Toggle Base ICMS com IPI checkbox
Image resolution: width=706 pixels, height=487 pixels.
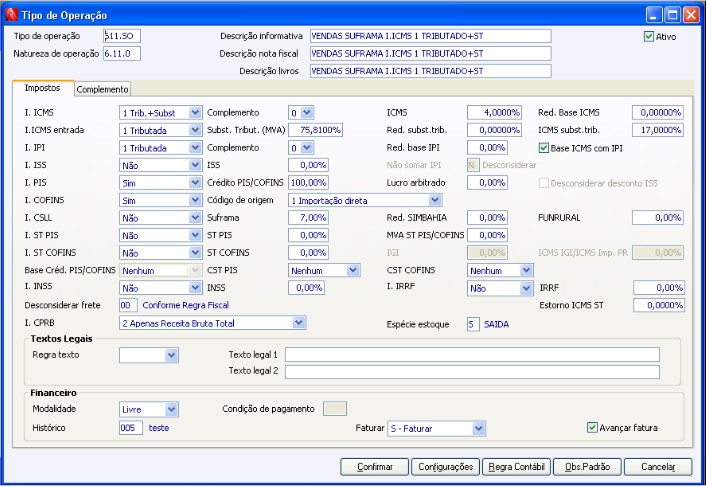(545, 147)
